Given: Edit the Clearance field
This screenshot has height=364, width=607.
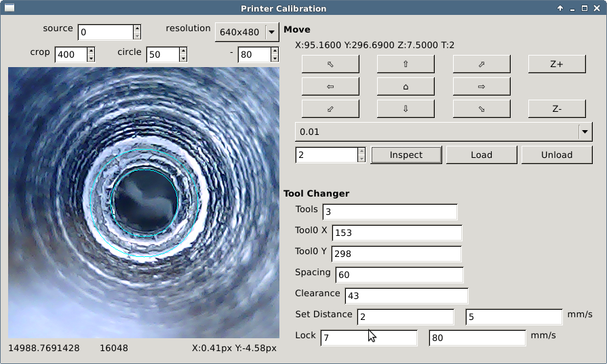Looking at the screenshot, I should [x=406, y=296].
